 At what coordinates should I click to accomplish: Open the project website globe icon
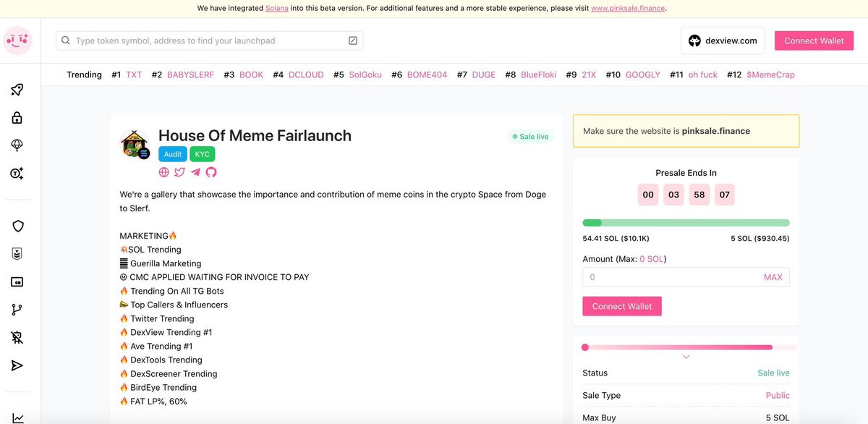coord(164,172)
